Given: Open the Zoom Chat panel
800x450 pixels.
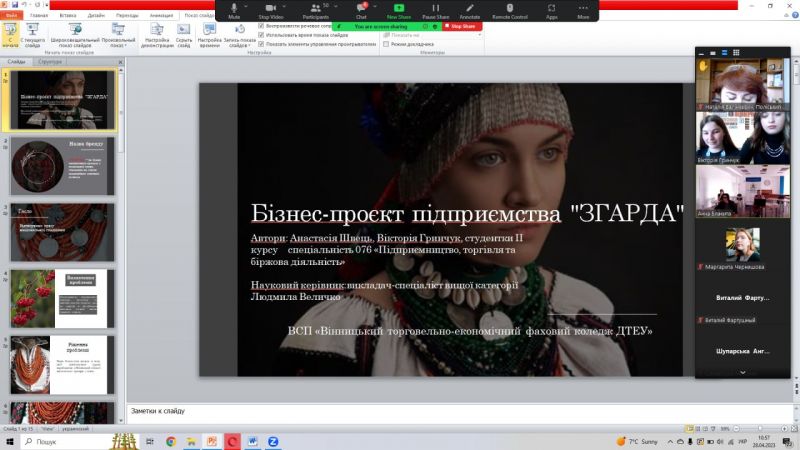Looking at the screenshot, I should coord(361,11).
